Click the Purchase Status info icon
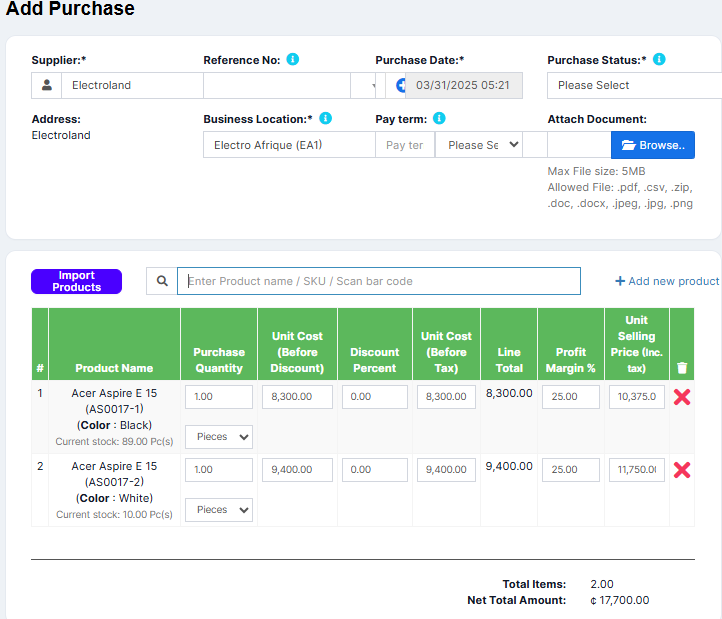This screenshot has height=619, width=722. click(x=659, y=59)
